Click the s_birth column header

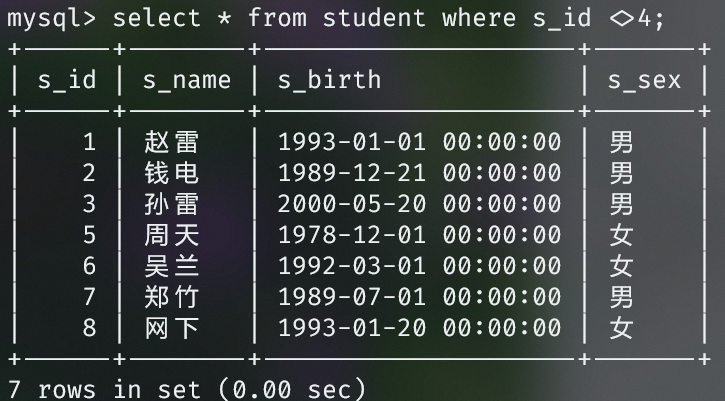coord(329,80)
